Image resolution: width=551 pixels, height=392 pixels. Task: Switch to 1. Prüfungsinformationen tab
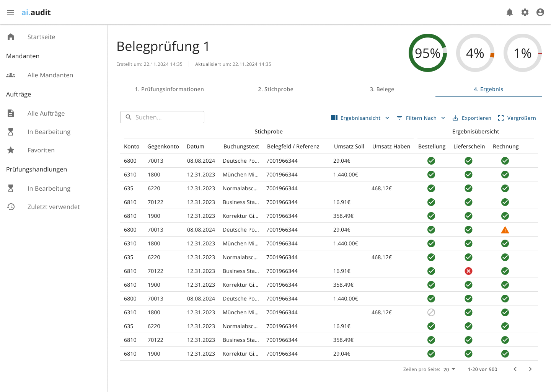click(x=169, y=89)
